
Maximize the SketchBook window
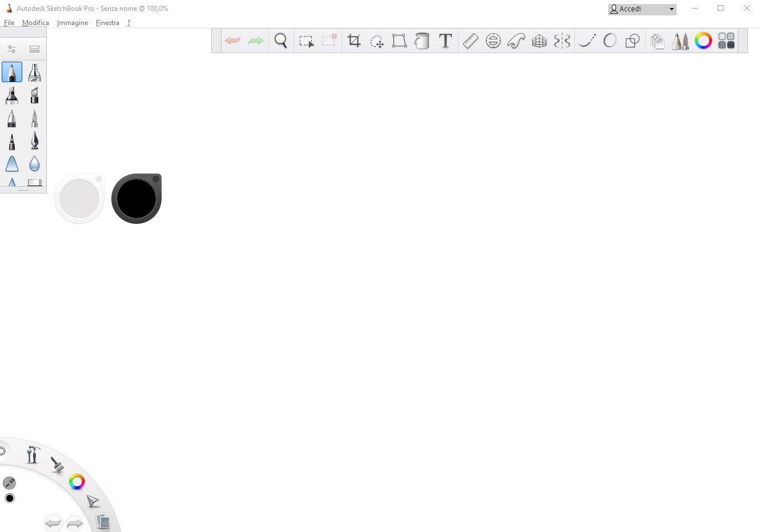click(721, 8)
